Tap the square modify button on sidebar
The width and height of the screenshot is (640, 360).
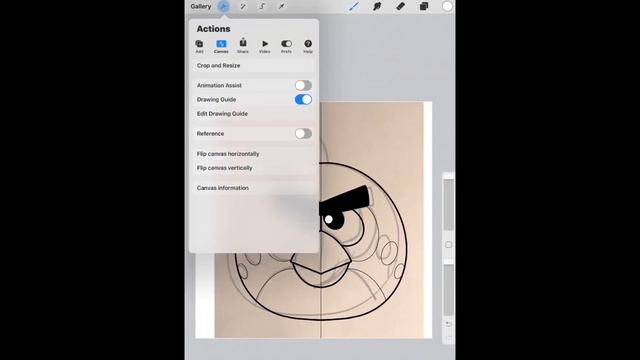coord(449,244)
